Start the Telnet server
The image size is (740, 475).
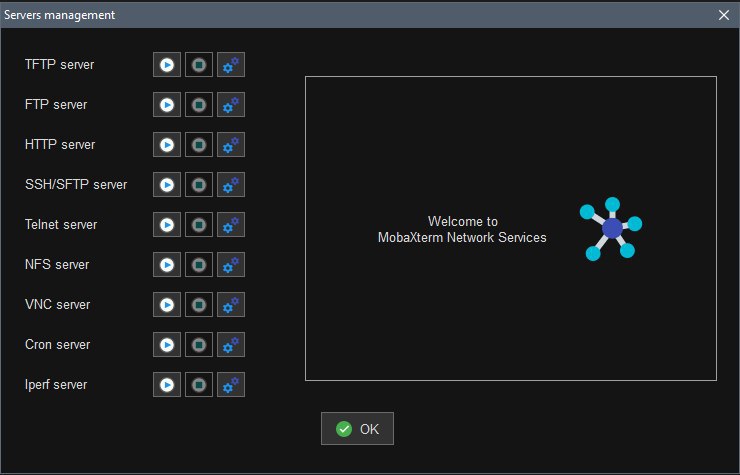tap(167, 225)
